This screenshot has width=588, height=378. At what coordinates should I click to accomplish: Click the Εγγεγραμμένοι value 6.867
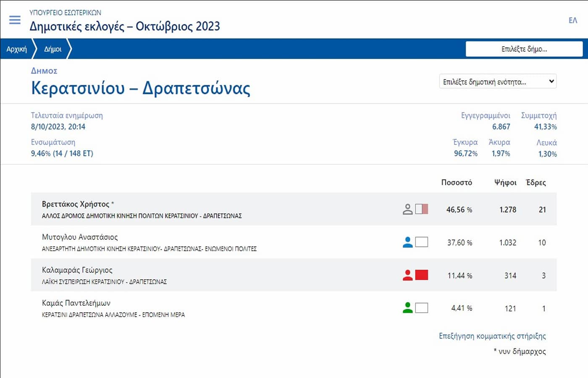[x=501, y=127]
